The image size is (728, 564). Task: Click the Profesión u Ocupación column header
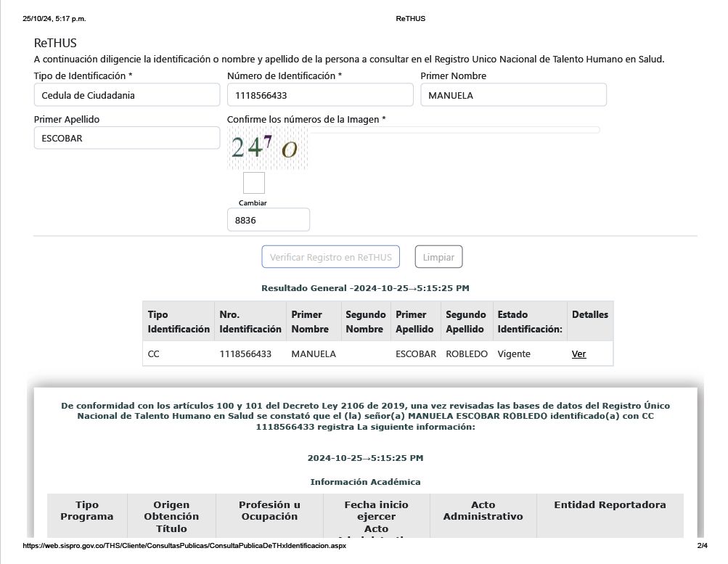click(x=269, y=510)
